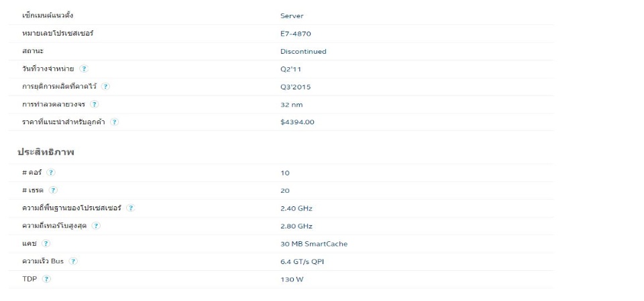Click the help icon next to # คอร์
Image resolution: width=644 pixels, height=301 pixels.
[50, 172]
